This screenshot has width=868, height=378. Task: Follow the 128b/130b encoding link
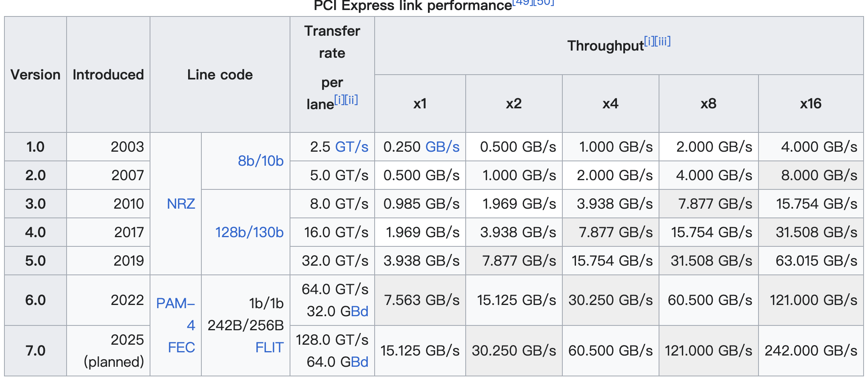[249, 232]
